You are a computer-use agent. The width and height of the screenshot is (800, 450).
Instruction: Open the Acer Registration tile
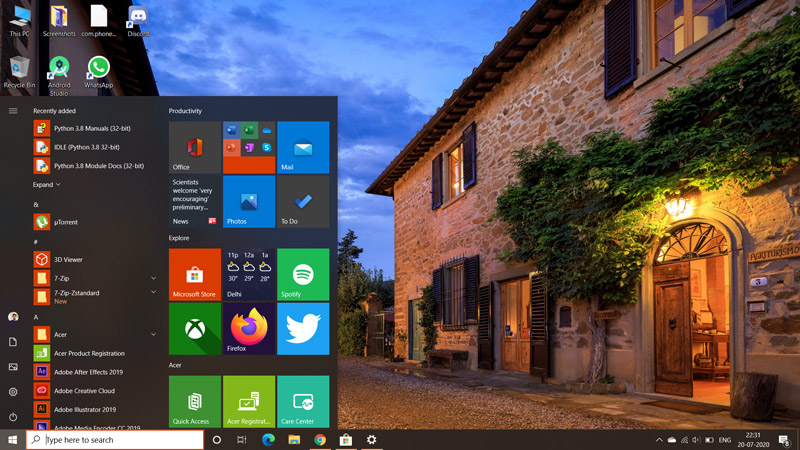tap(249, 402)
